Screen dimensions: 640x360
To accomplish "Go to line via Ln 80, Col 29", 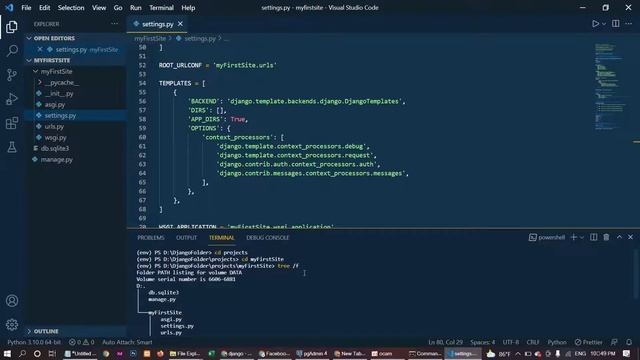I will pos(445,342).
